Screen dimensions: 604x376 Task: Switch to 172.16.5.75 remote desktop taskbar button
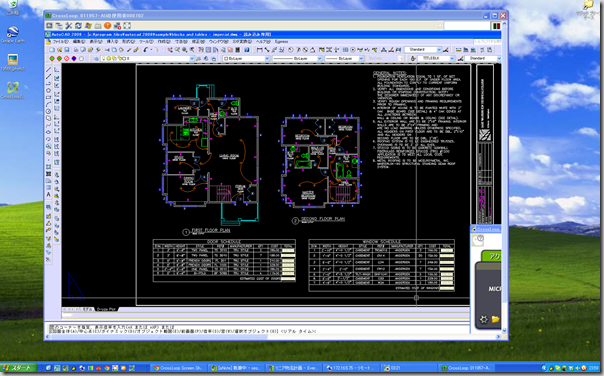[x=350, y=368]
